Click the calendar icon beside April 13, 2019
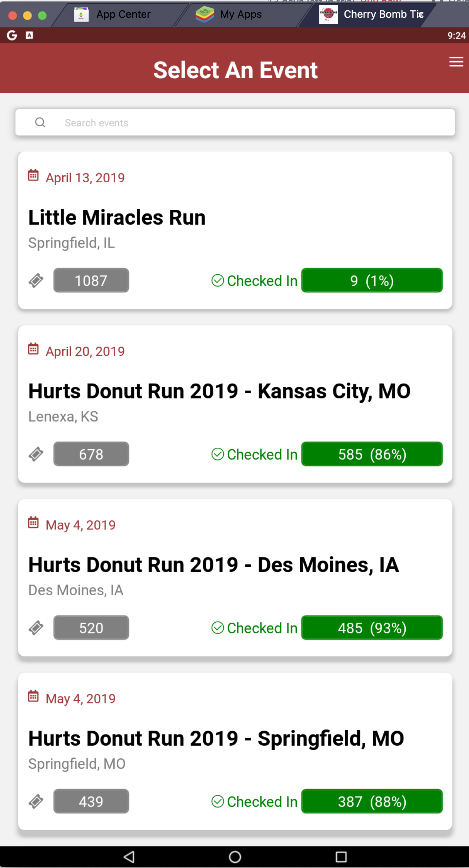 click(x=33, y=175)
